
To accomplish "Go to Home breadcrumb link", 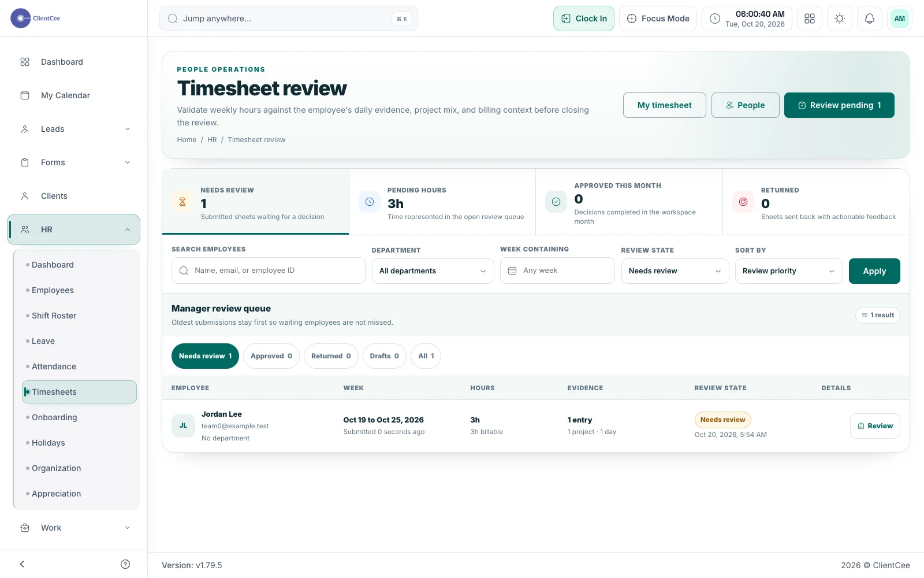I will [x=187, y=140].
